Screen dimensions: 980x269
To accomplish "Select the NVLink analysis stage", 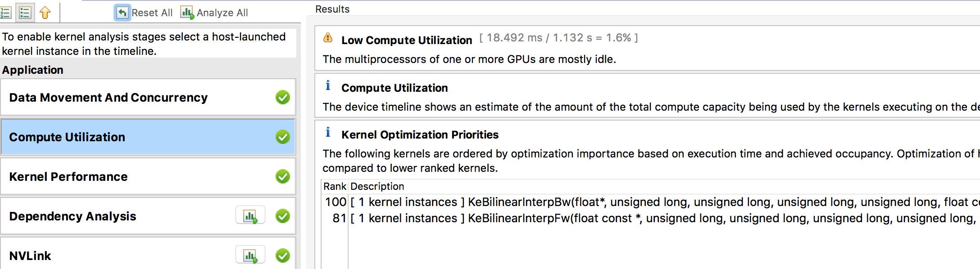I will point(30,256).
